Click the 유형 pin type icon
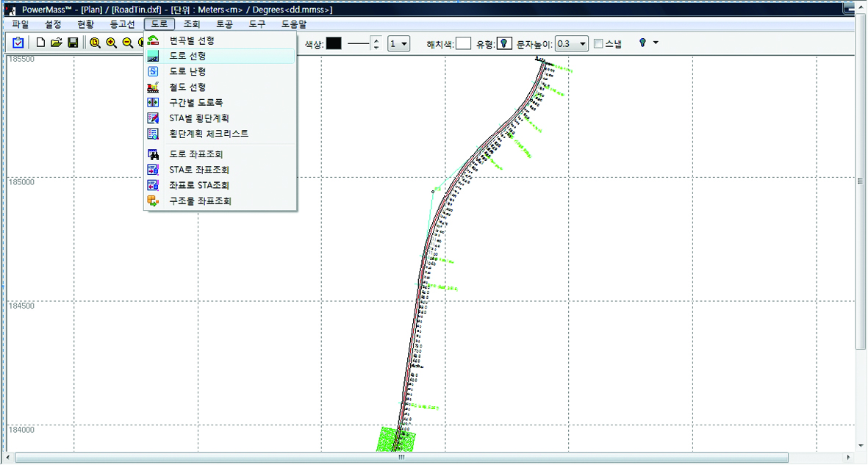Screen dimensions: 868x465 tap(504, 44)
